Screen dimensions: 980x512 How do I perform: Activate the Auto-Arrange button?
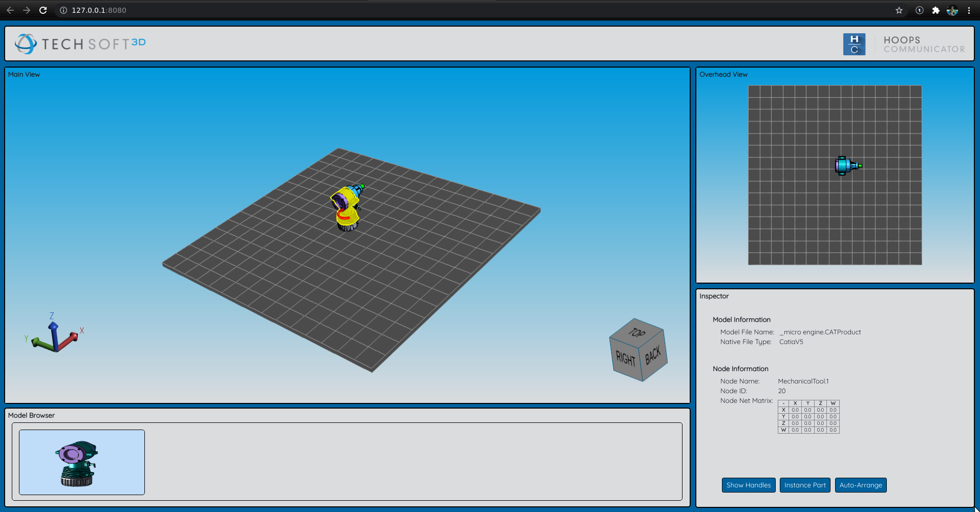click(x=860, y=485)
